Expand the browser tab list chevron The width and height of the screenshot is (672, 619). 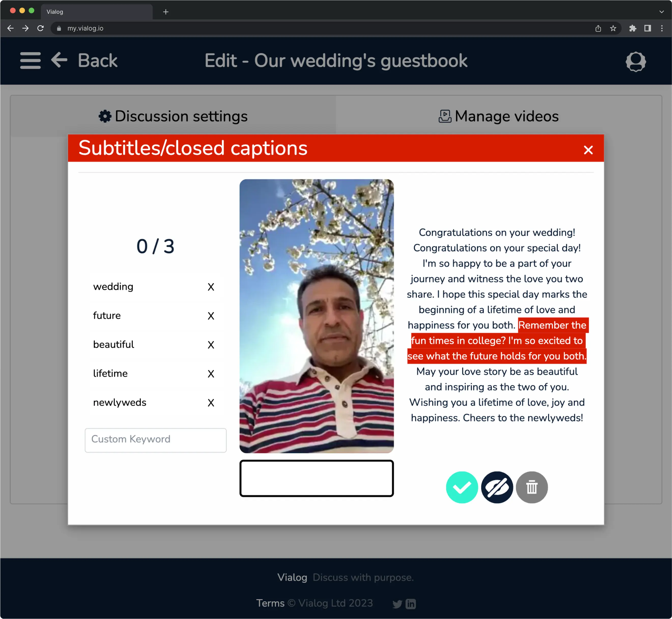coord(661,12)
